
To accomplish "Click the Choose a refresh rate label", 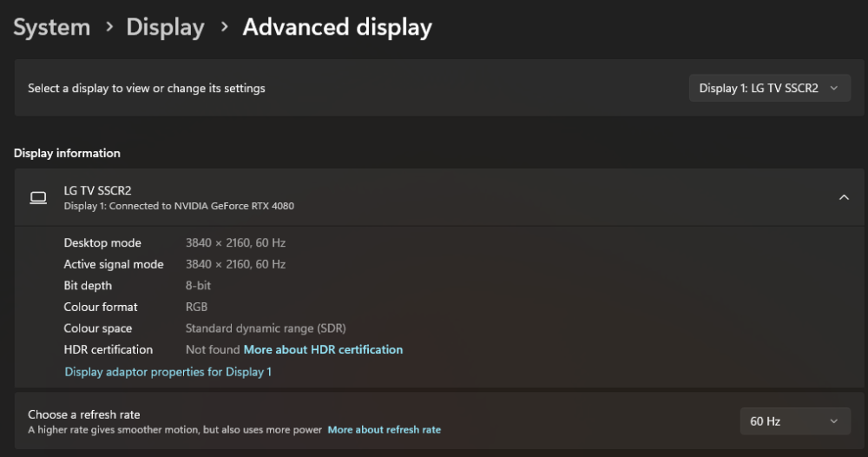I will (83, 415).
